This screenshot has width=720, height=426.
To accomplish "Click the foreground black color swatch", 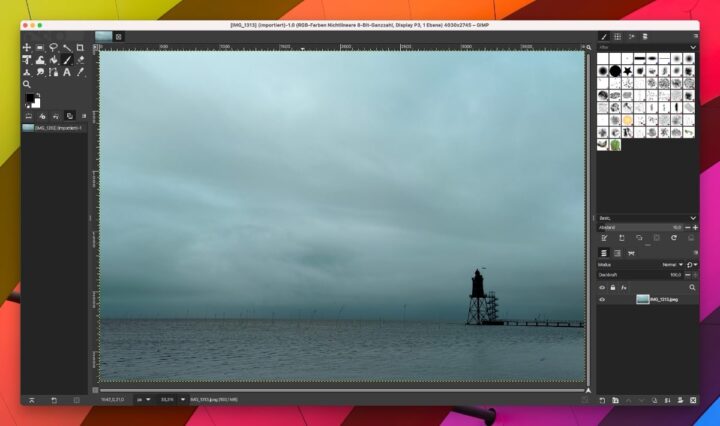I will (x=29, y=97).
